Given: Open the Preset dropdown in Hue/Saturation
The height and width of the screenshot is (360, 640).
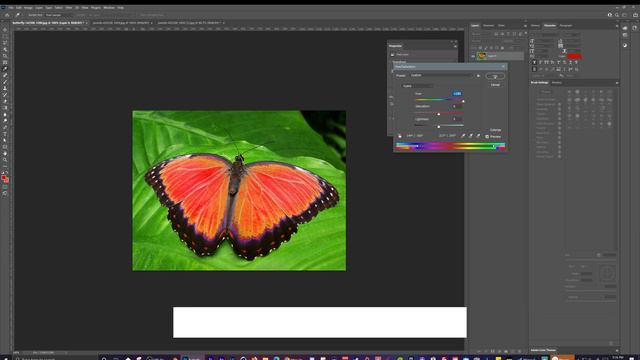Looking at the screenshot, I should pyautogui.click(x=441, y=76).
